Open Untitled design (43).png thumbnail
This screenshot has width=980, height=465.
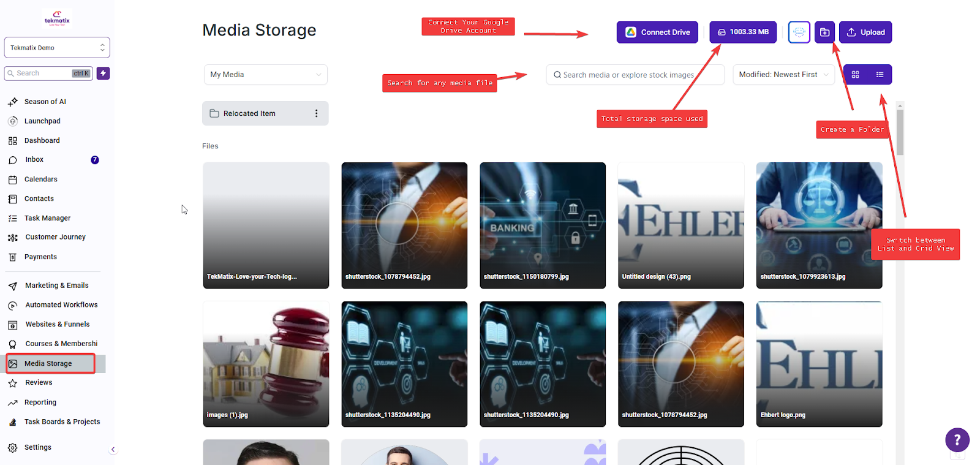click(681, 225)
